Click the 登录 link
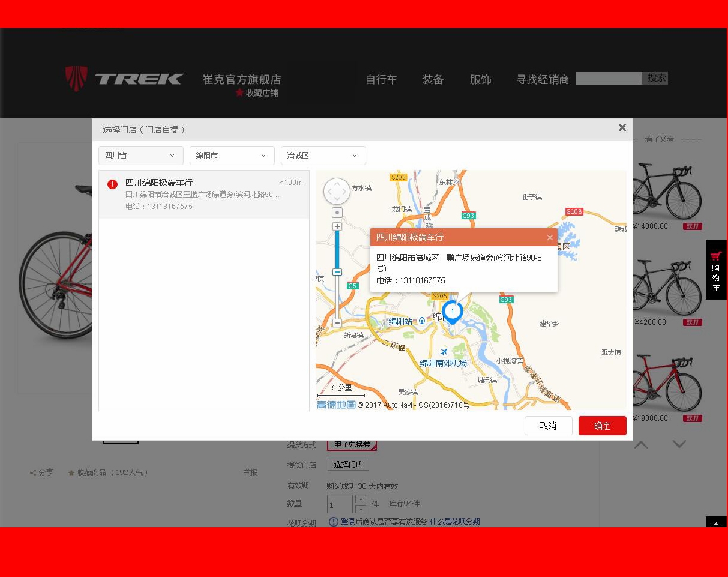Image resolution: width=728 pixels, height=577 pixels. 348,522
